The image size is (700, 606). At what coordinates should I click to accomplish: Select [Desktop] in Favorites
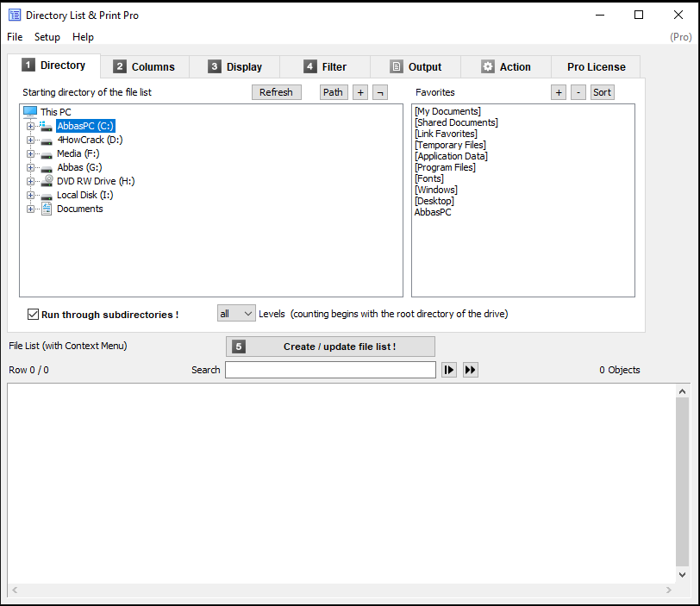pos(434,201)
